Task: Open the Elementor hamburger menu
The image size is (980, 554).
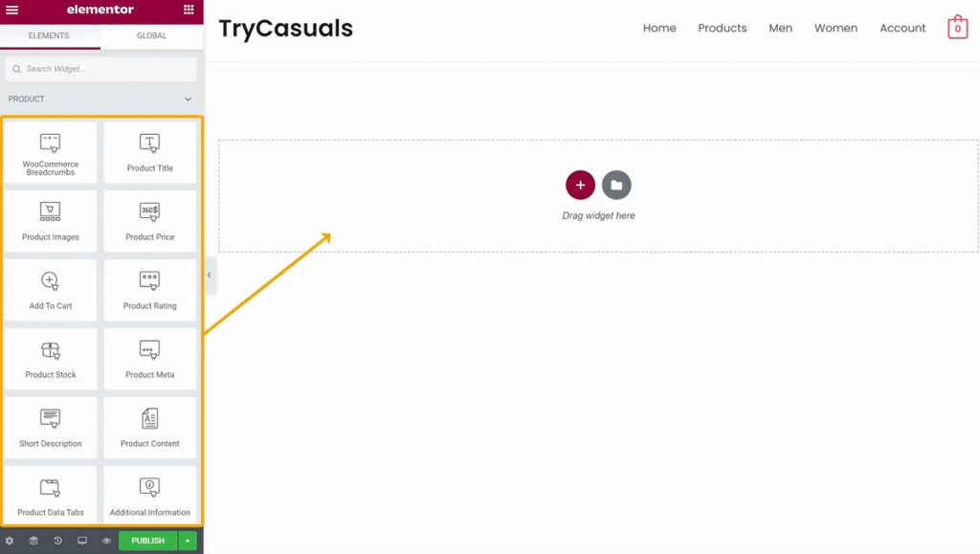Action: (x=11, y=10)
